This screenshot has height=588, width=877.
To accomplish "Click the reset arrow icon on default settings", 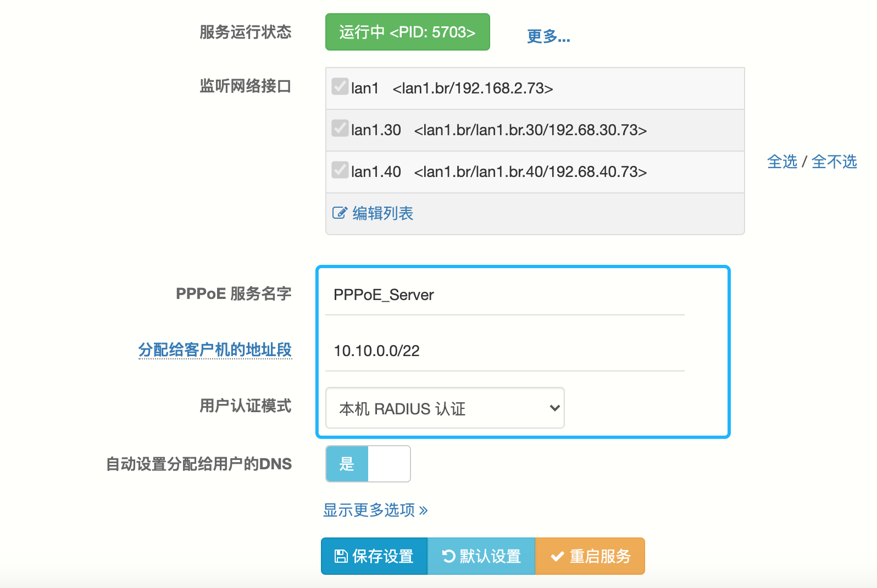I will click(448, 556).
